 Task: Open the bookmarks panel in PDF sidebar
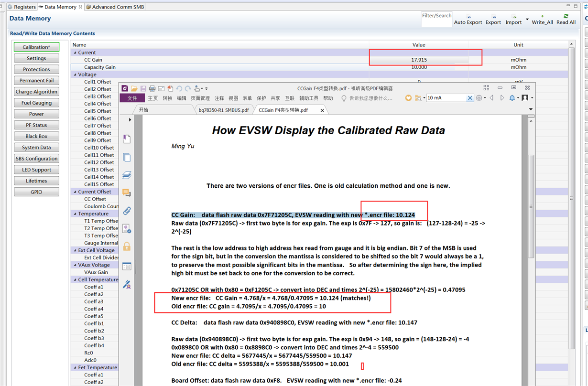[x=127, y=139]
